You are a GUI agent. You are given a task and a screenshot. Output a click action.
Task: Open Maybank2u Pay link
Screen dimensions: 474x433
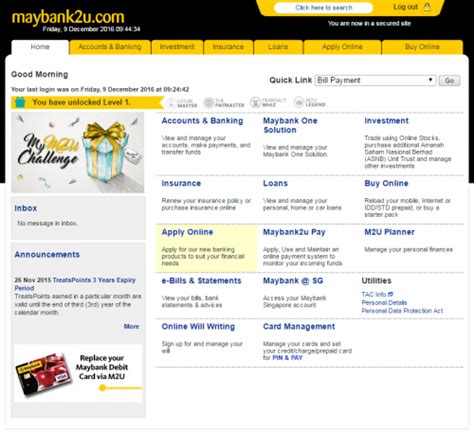coord(294,232)
